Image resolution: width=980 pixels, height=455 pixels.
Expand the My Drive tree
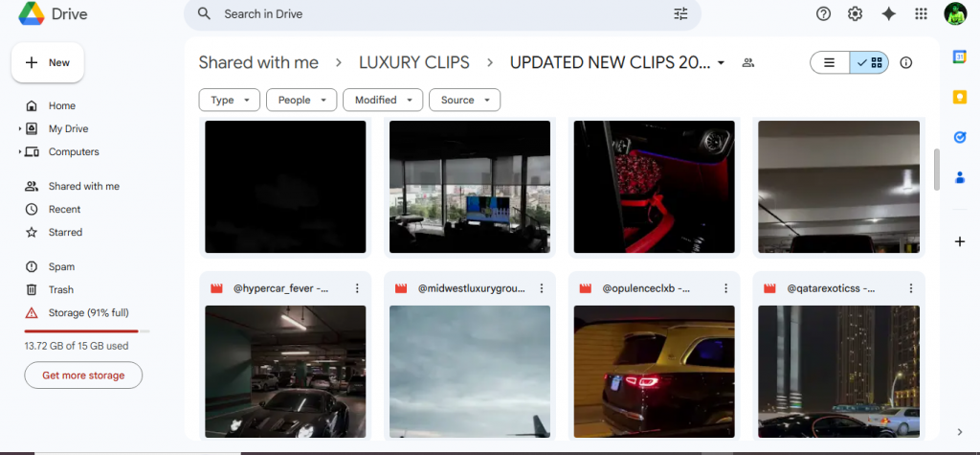[x=19, y=129]
